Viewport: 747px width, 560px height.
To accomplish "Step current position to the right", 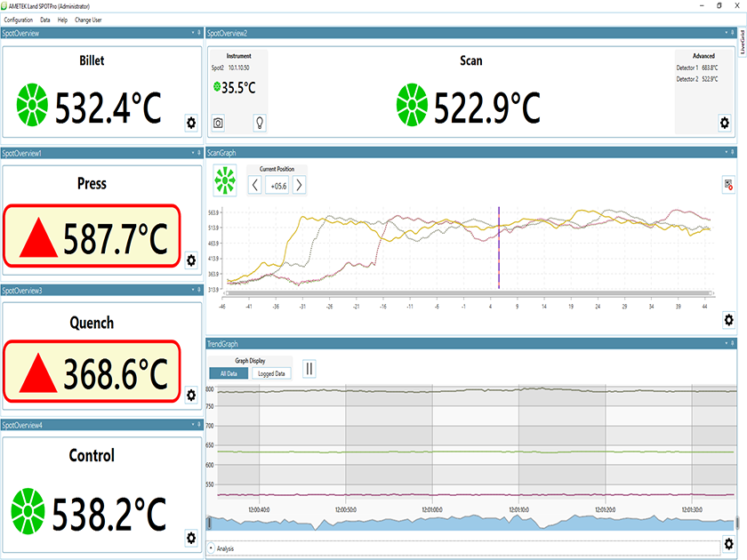I will tap(299, 185).
